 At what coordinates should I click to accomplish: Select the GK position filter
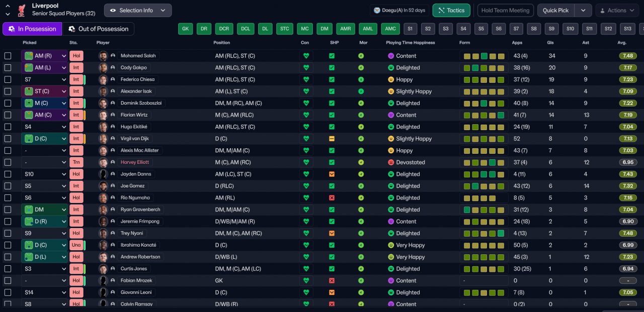(x=186, y=29)
